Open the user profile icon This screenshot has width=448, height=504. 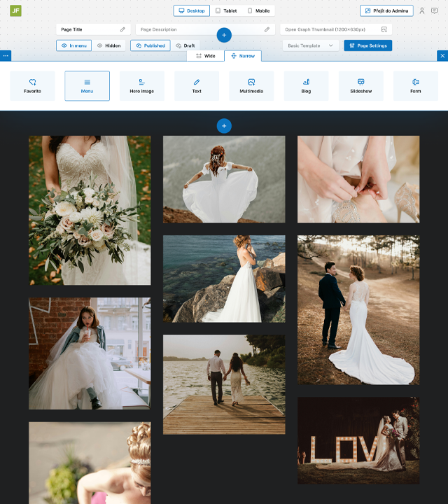(x=422, y=11)
